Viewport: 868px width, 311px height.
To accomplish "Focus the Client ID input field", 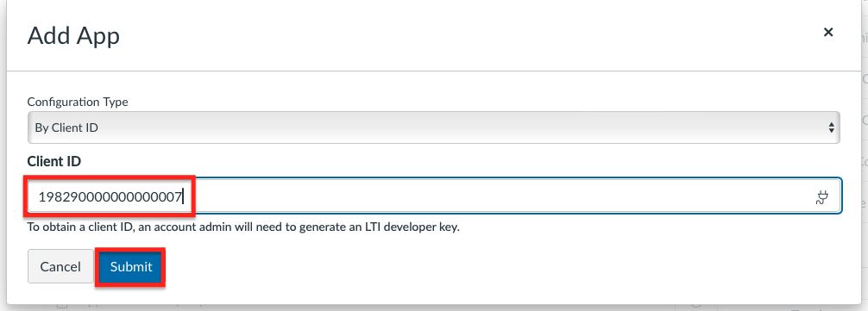I will [435, 196].
